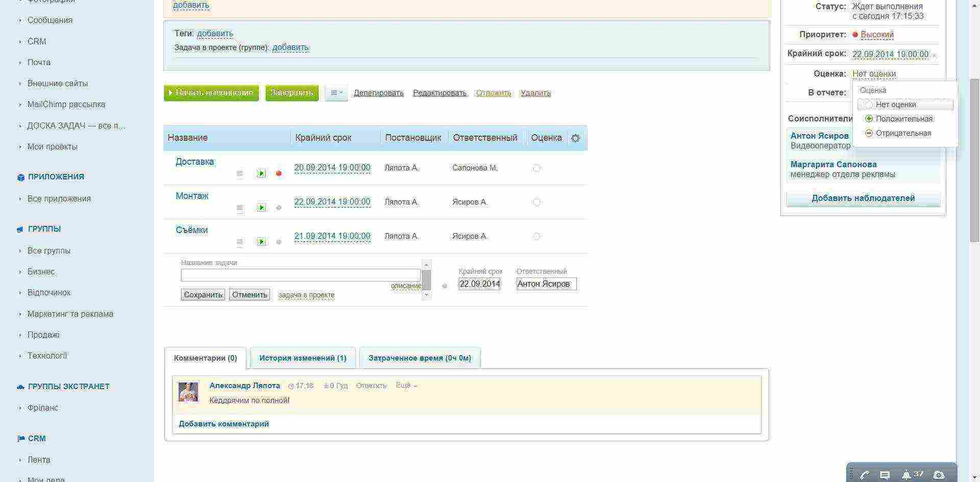Open the Доставка subtask
This screenshot has width=980, height=482.
[x=194, y=162]
